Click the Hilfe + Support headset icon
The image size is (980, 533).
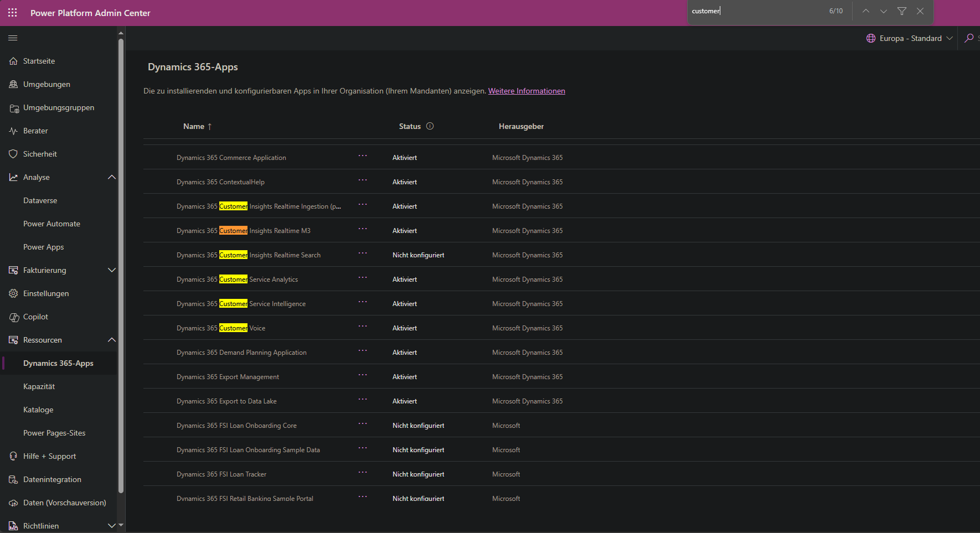pos(13,456)
